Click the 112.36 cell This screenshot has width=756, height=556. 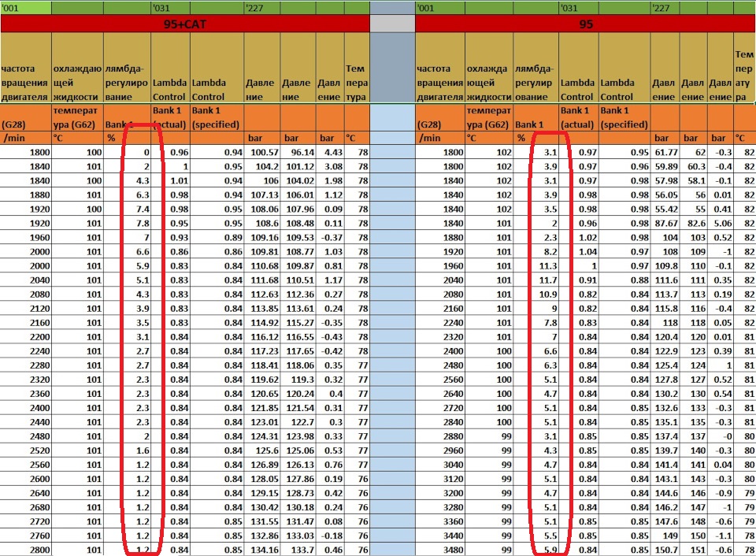point(298,295)
